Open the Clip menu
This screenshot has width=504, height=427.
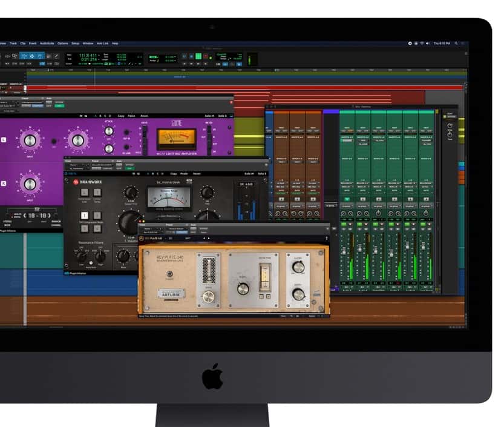[23, 44]
